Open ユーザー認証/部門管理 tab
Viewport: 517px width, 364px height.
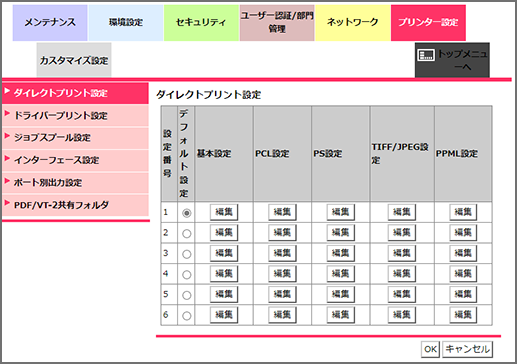pos(277,23)
